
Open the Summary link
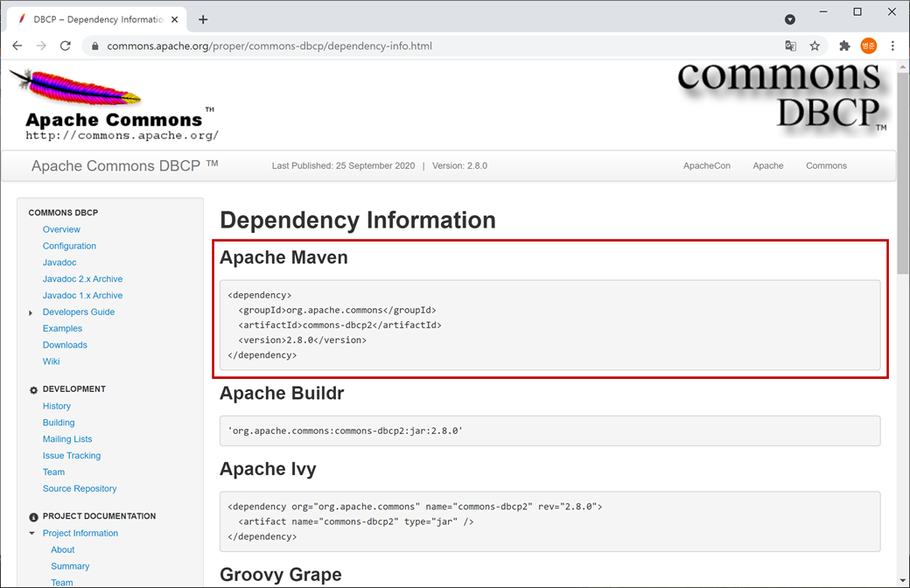tap(70, 566)
